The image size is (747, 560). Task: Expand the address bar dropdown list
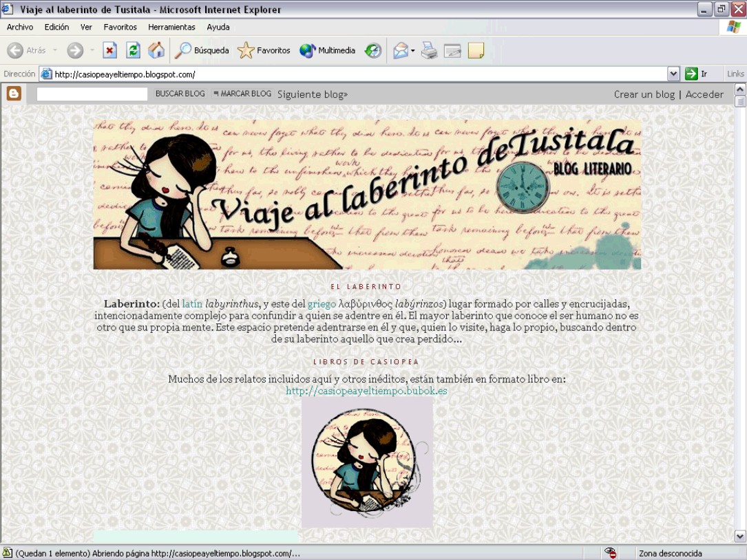coord(673,74)
